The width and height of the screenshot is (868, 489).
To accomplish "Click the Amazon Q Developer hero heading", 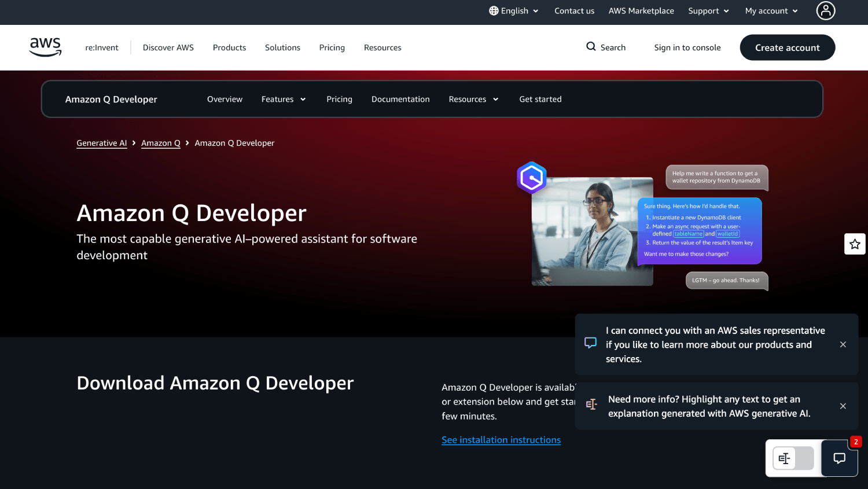I will 192,213.
